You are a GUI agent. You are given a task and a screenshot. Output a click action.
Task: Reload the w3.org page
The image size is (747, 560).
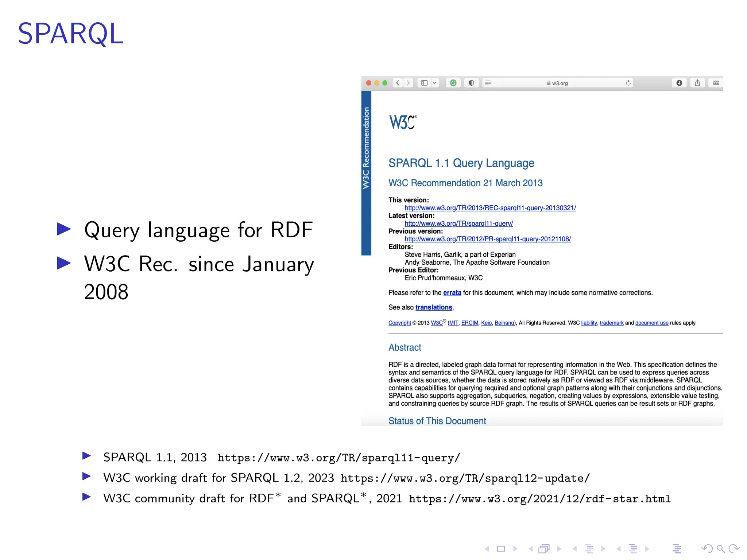(x=628, y=83)
